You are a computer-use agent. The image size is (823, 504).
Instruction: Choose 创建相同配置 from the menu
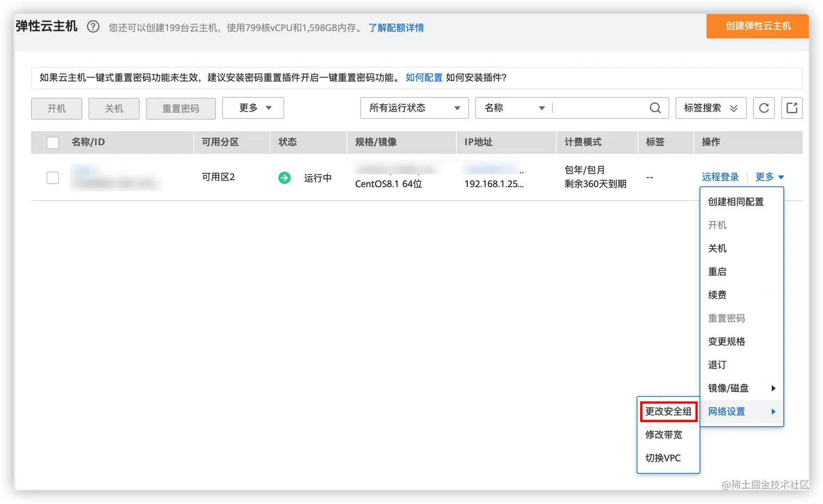[x=736, y=201]
